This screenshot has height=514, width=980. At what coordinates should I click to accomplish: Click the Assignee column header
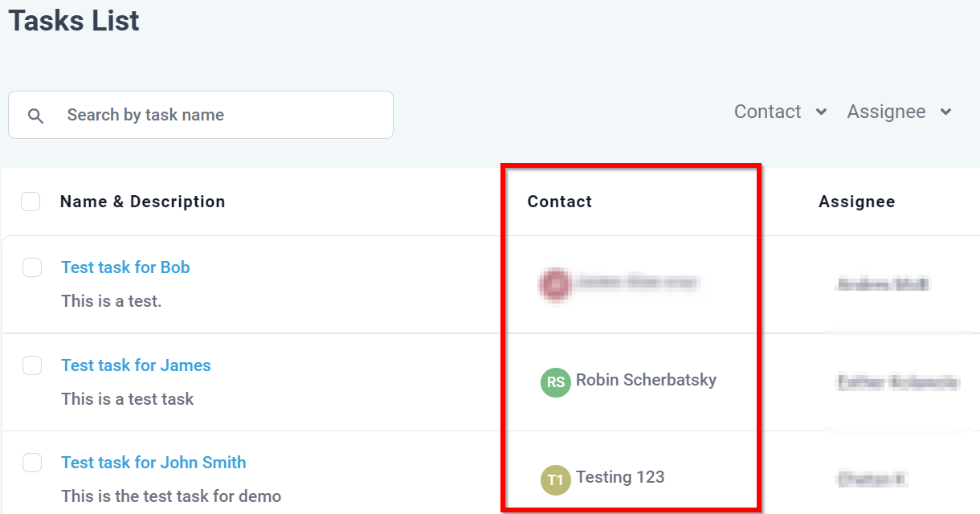pos(856,202)
